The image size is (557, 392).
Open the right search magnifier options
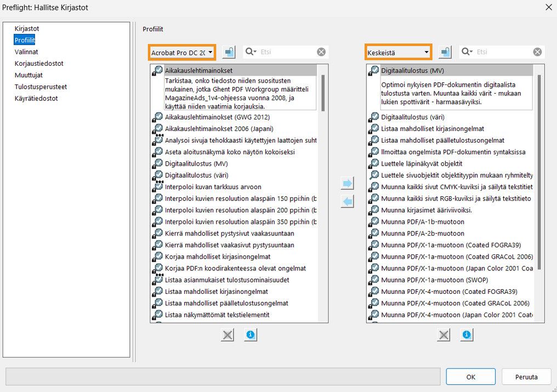[x=467, y=52]
